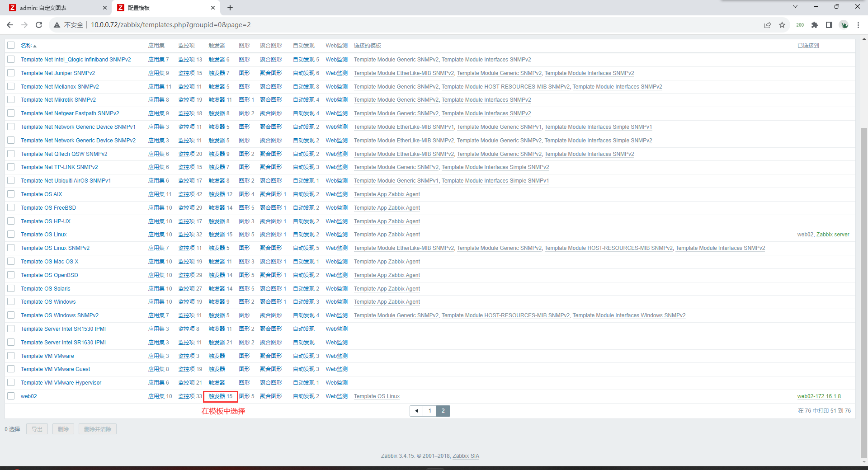
Task: Go to previous page with left arrow
Action: (x=416, y=411)
